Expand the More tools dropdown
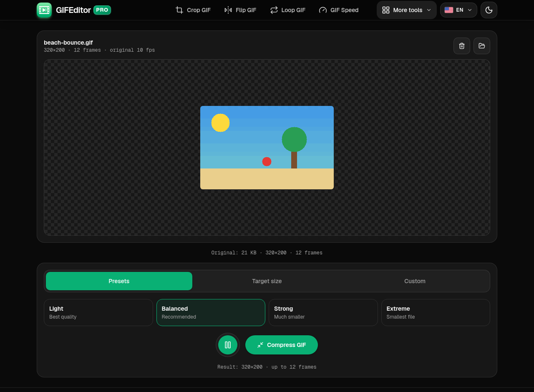 [x=407, y=10]
